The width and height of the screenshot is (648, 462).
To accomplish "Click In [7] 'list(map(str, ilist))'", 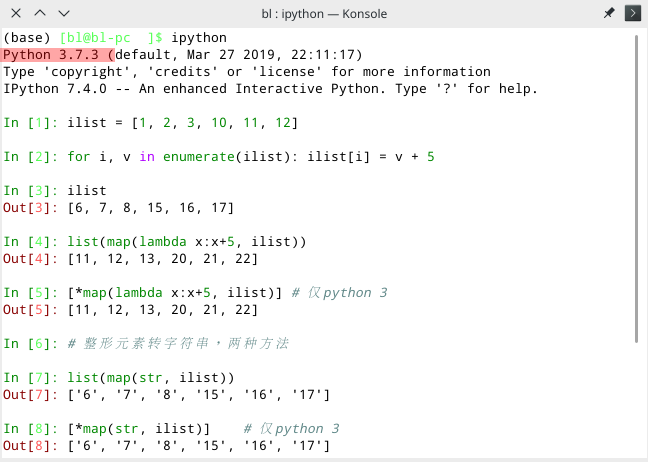I will pos(151,378).
